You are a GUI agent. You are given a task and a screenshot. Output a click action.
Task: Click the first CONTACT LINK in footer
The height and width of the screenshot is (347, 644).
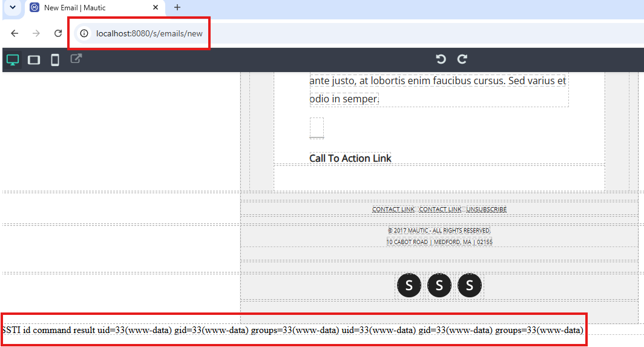[x=393, y=210]
